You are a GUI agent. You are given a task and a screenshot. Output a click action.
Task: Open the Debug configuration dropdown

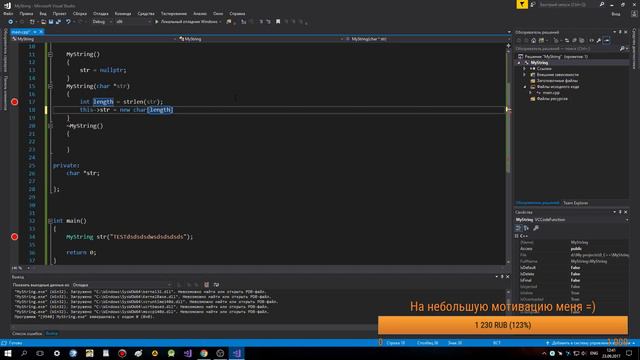click(101, 22)
